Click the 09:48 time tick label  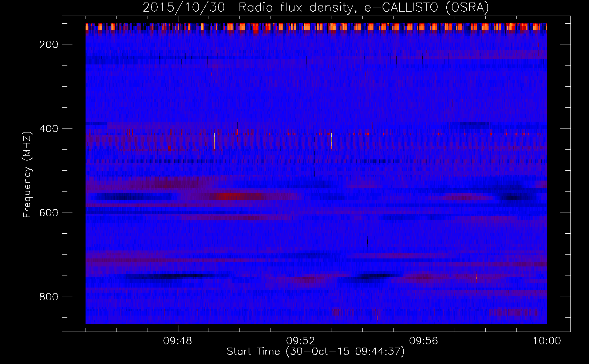178,341
